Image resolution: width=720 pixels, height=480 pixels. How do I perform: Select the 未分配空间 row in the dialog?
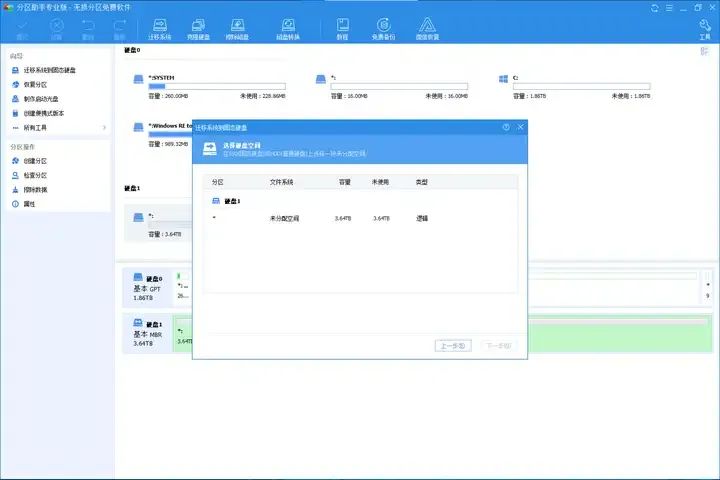click(x=360, y=218)
